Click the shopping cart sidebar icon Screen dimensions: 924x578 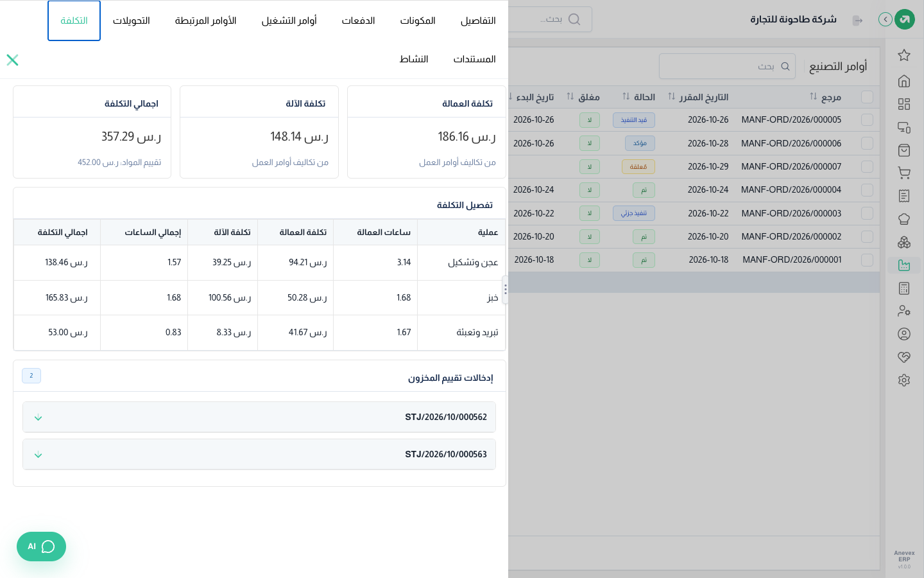[x=904, y=173]
